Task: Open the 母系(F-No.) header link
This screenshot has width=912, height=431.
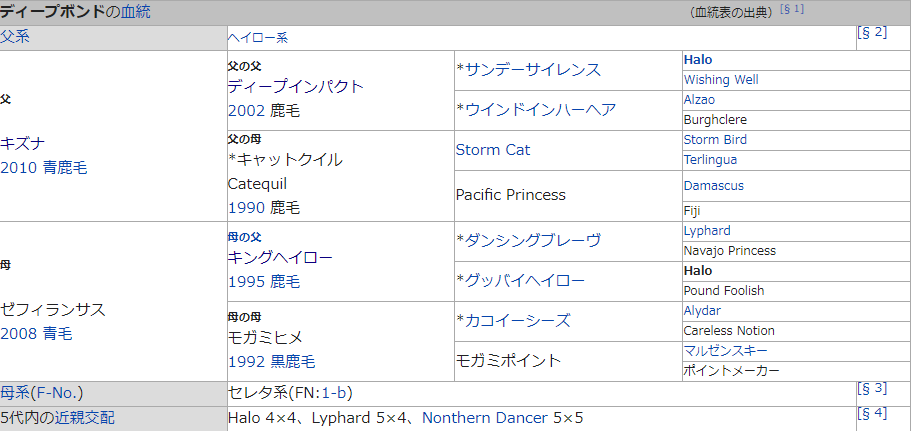Action: (x=41, y=392)
